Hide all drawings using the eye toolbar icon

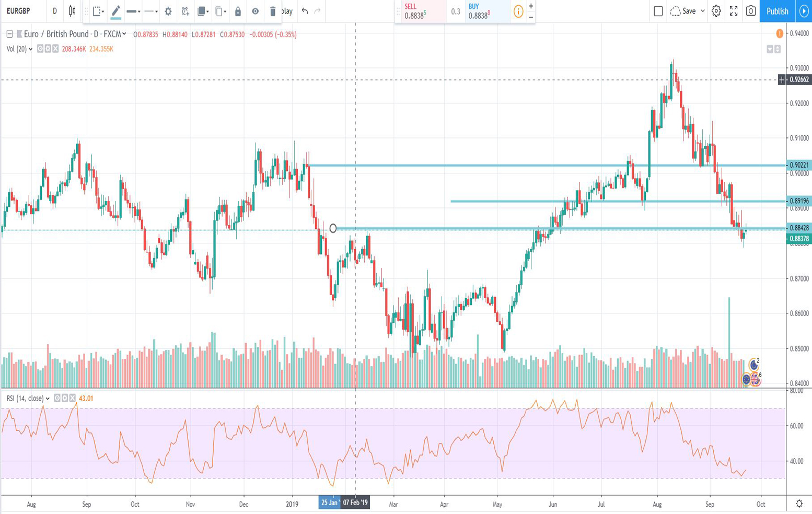click(255, 10)
